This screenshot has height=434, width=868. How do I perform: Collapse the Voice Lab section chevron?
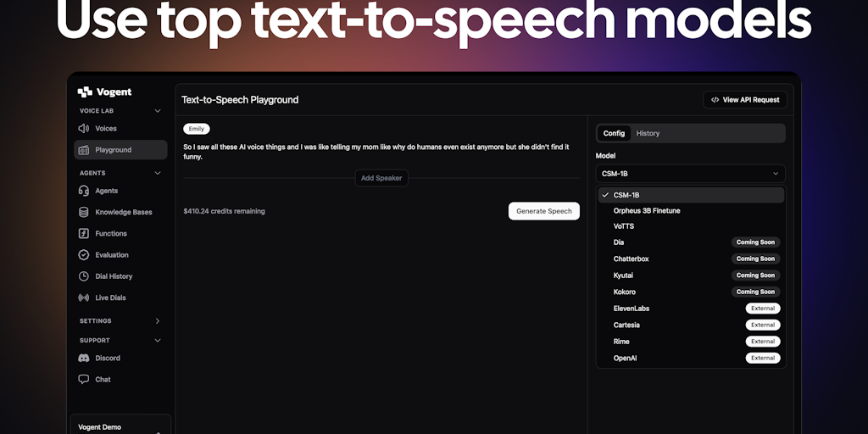click(x=158, y=111)
